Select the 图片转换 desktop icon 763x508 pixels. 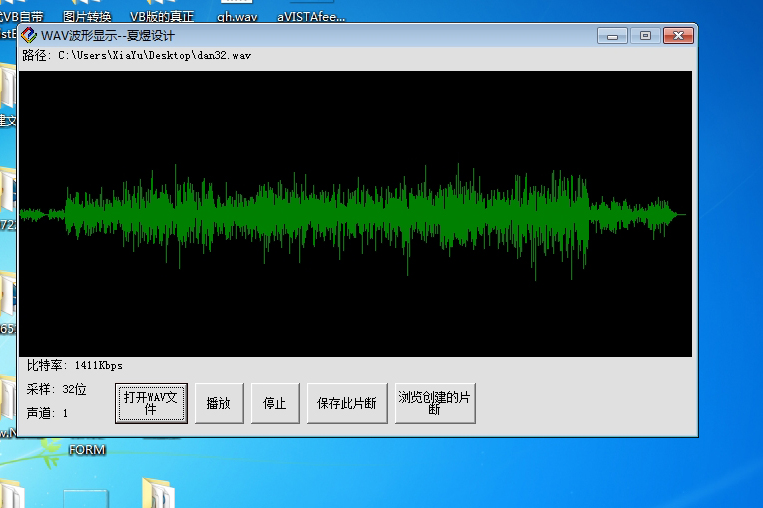click(87, 16)
